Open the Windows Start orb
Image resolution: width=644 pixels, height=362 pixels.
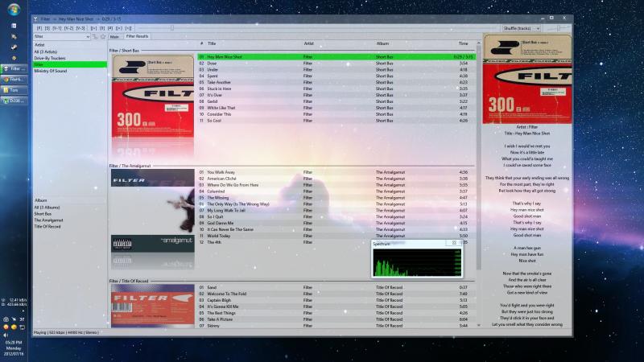(x=14, y=9)
